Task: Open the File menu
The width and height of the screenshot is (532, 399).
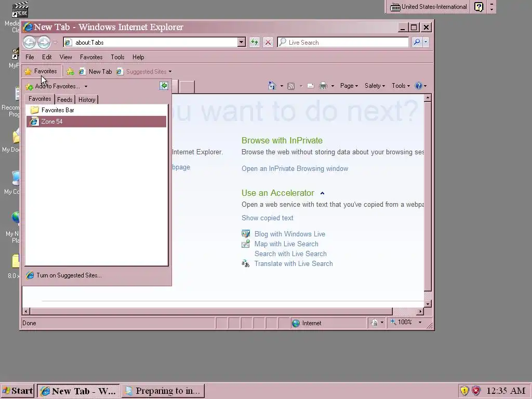Action: (30, 57)
